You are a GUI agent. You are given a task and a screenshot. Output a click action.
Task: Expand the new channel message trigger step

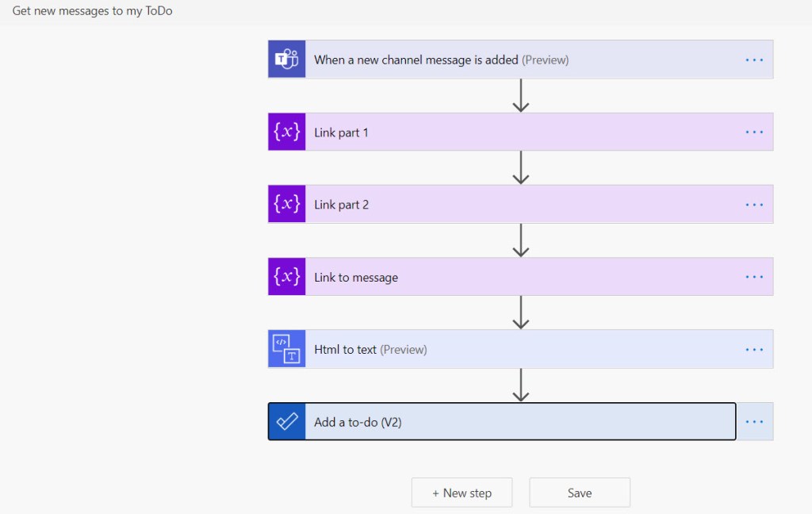pos(441,59)
